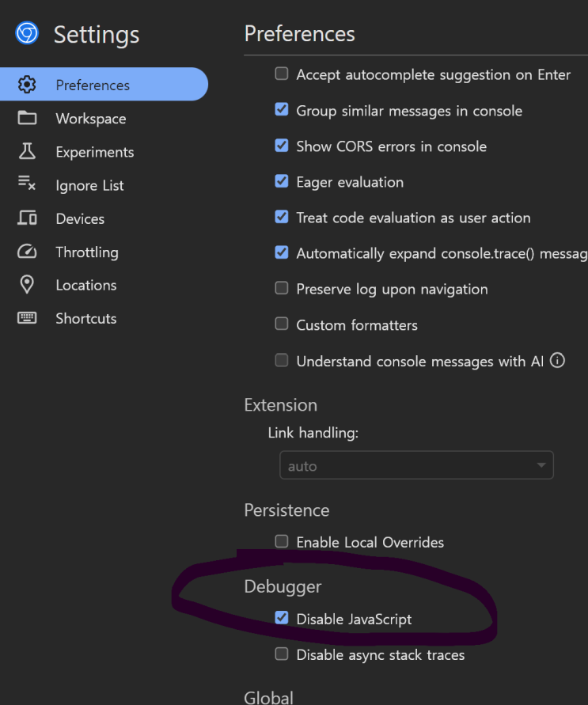Click the Locations pin icon

tap(27, 285)
